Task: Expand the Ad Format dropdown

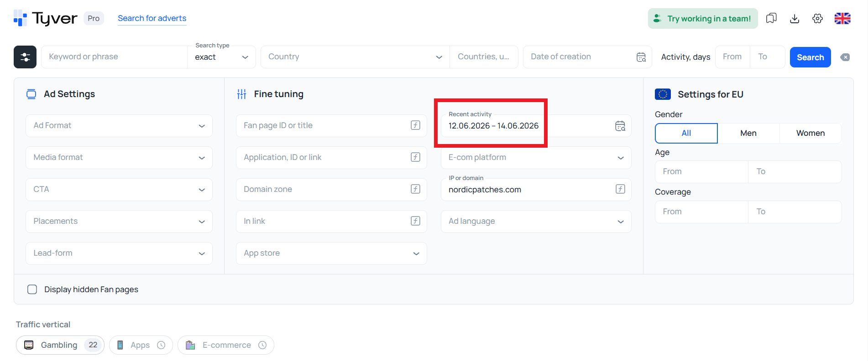Action: point(119,126)
